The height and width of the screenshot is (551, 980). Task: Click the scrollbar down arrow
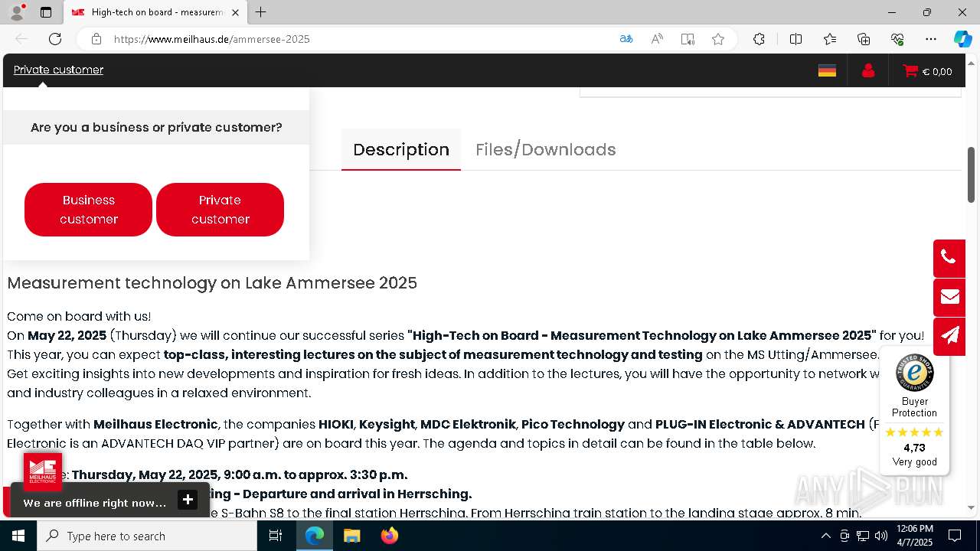971,507
